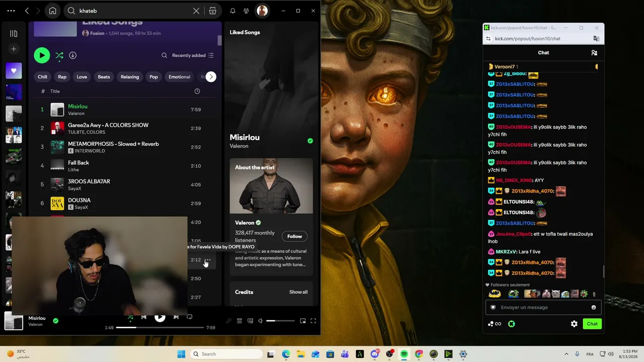Image resolution: width=644 pixels, height=362 pixels.
Task: Filter Liked Songs by Pop
Action: pyautogui.click(x=153, y=77)
